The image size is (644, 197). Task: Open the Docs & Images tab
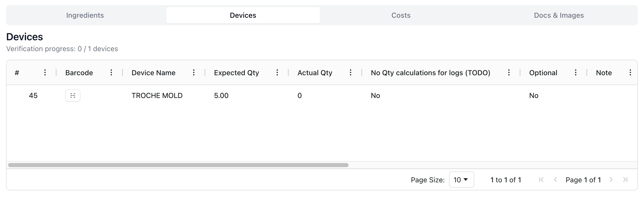tap(559, 15)
